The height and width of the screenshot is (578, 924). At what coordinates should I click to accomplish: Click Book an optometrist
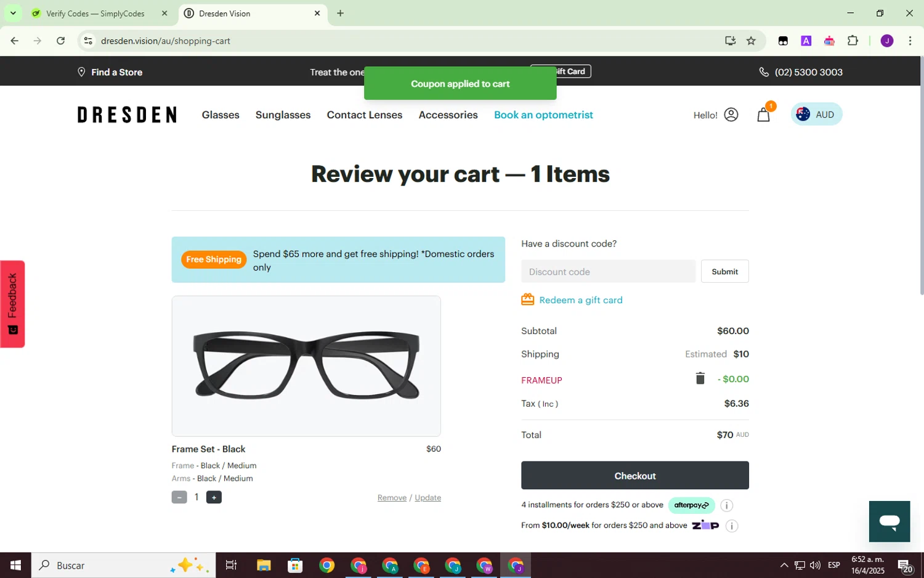pos(543,115)
